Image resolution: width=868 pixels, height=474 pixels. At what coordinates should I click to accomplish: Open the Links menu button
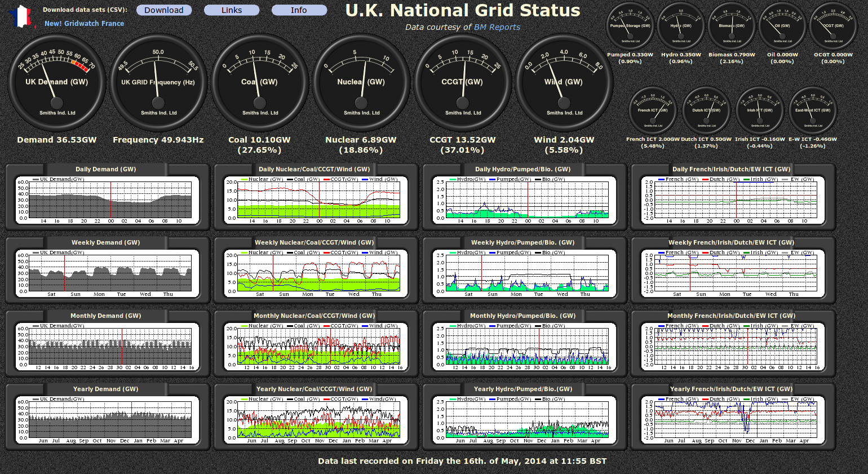[232, 10]
